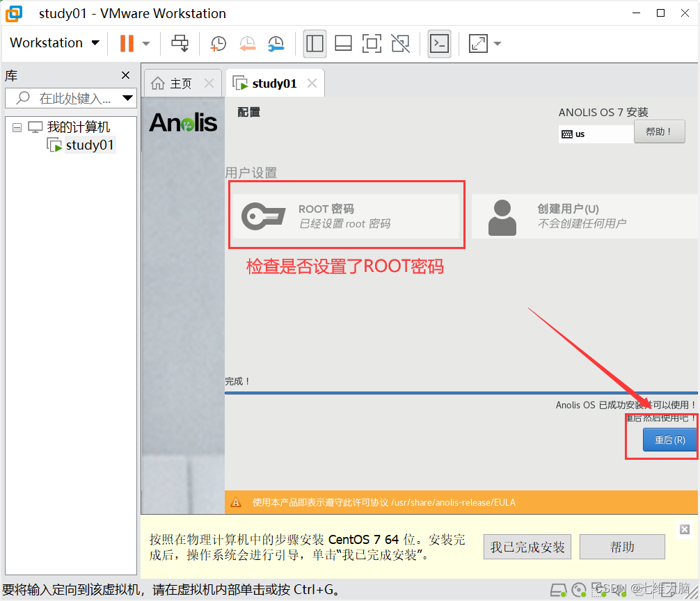
Task: Open stretch display dropdown arrow
Action: tap(498, 44)
